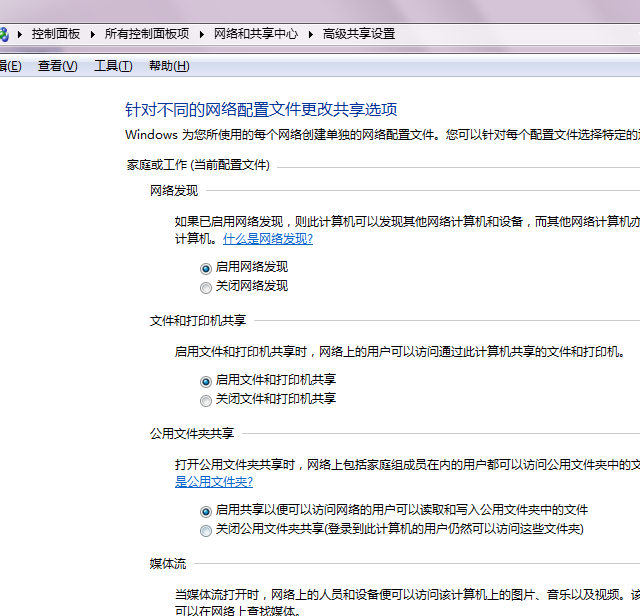The height and width of the screenshot is (616, 640).
Task: Expand arrow after 所有控制面板项 breadcrumb
Action: click(x=202, y=34)
